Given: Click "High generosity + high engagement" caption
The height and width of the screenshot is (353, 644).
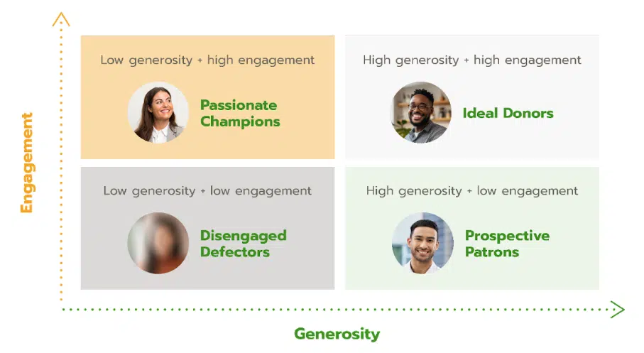Looking at the screenshot, I should pyautogui.click(x=472, y=60).
